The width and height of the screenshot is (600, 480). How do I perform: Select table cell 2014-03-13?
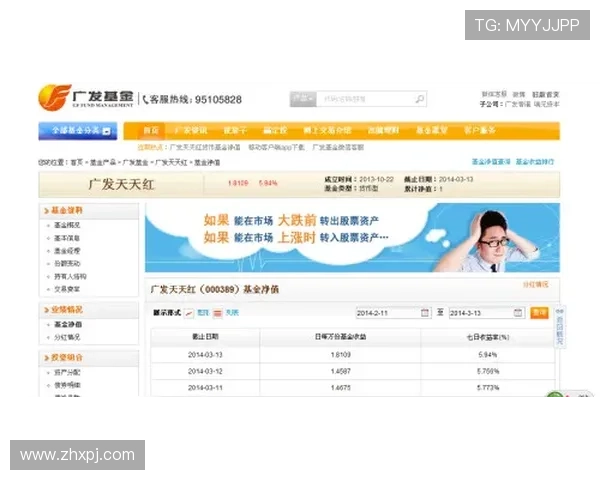(x=205, y=355)
